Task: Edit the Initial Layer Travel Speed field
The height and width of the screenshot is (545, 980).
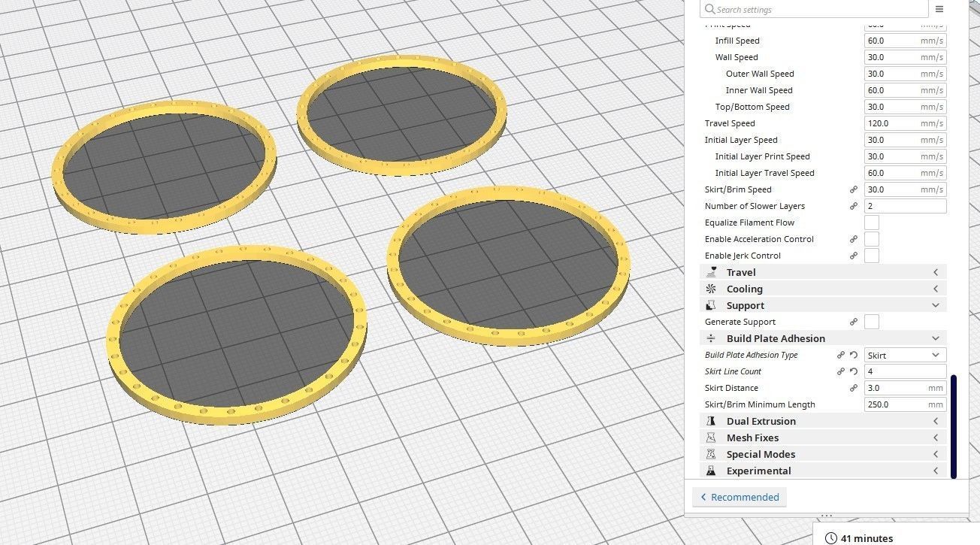Action: 906,173
